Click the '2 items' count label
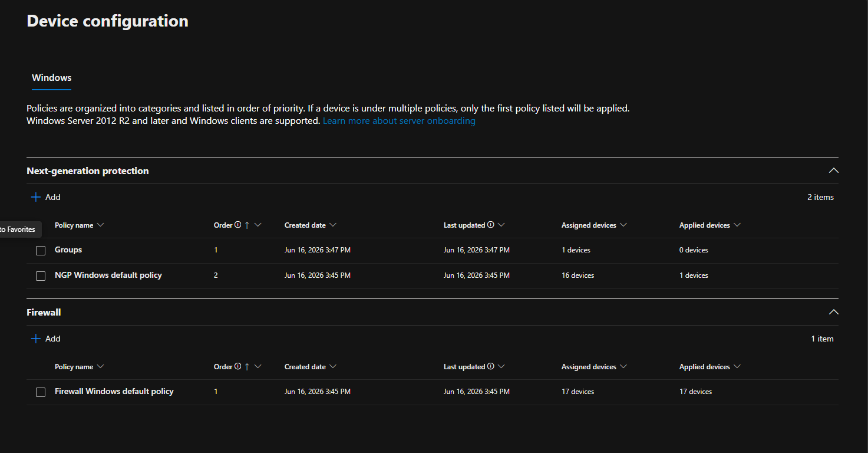The image size is (868, 453). click(820, 197)
